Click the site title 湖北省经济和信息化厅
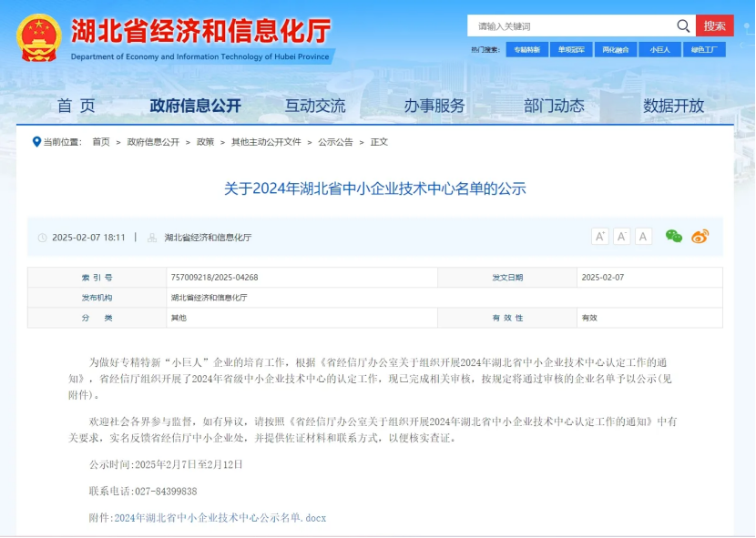This screenshot has width=756, height=538. tap(201, 31)
